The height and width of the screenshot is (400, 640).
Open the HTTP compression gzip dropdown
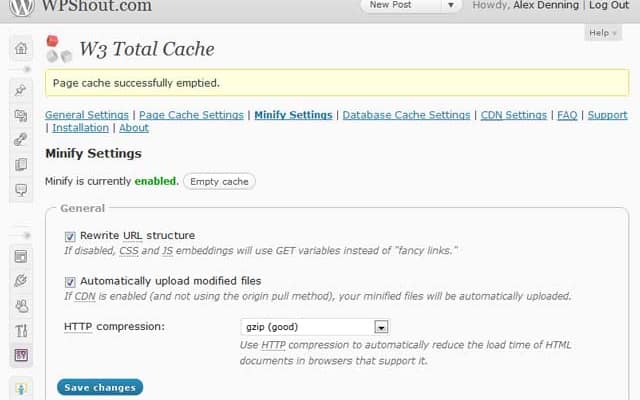click(315, 327)
